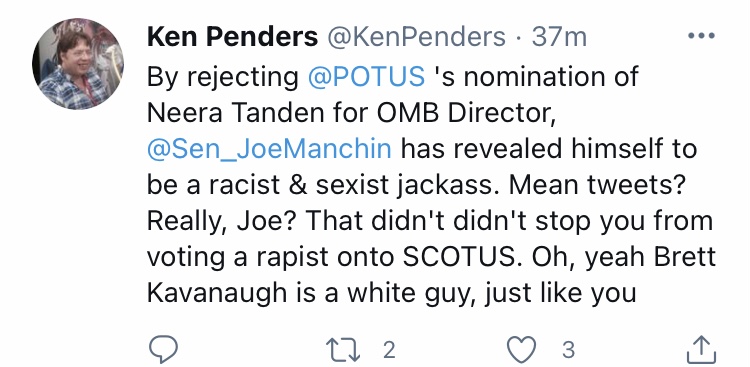Viewport: 750px width, 367px height.
Task: Open tweet via 'Neera Tanden for OMB Director' text
Action: pos(351,113)
